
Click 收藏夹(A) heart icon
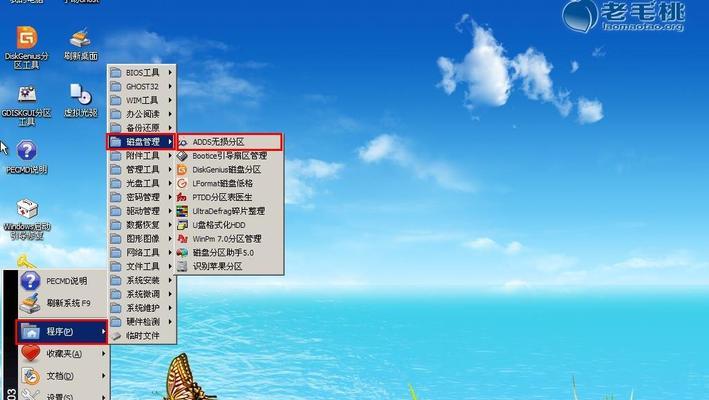tap(30, 353)
